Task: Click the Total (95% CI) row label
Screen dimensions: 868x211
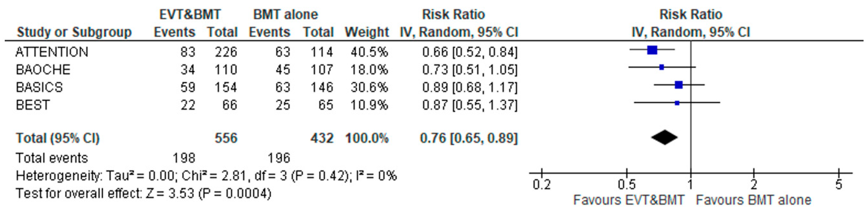Action: (58, 138)
